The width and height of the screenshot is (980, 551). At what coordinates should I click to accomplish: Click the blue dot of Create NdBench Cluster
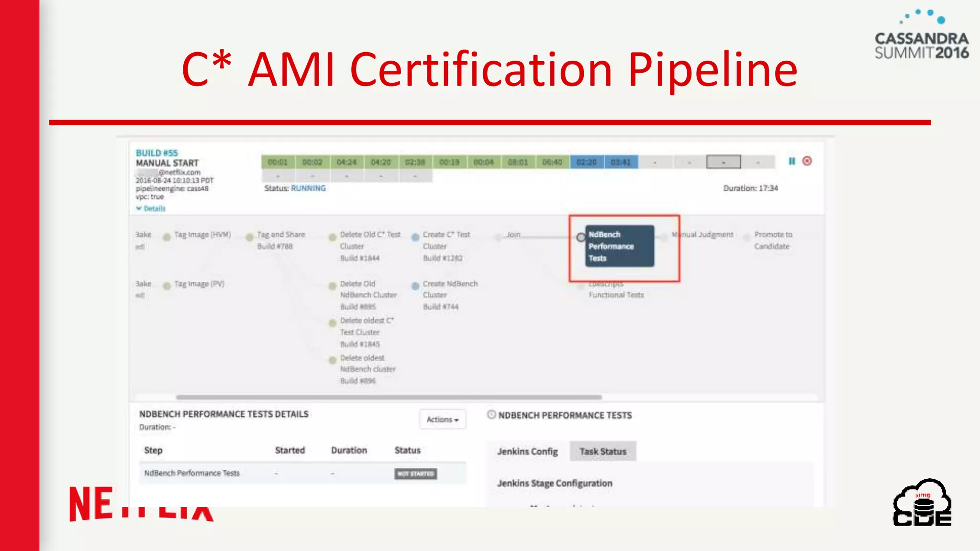[x=415, y=286]
